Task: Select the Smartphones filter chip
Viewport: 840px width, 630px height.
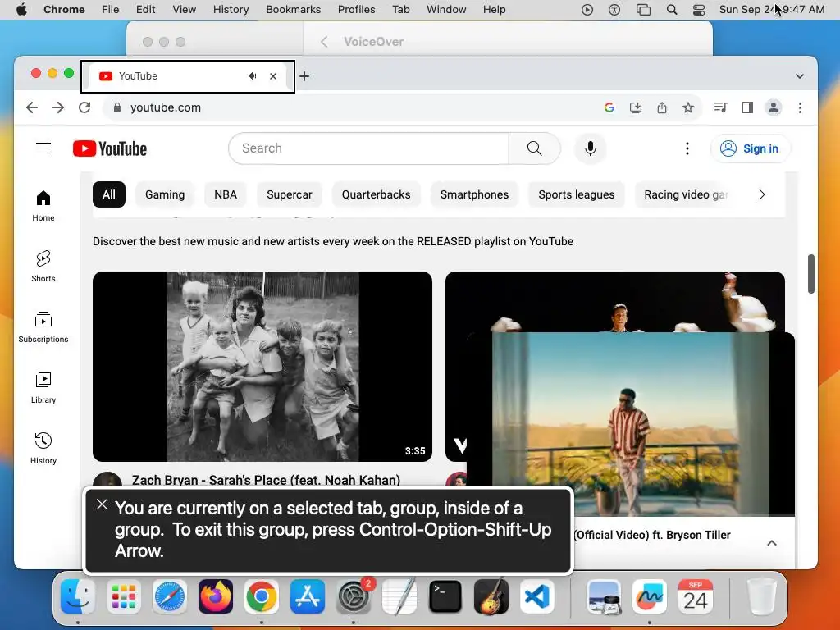Action: click(475, 194)
